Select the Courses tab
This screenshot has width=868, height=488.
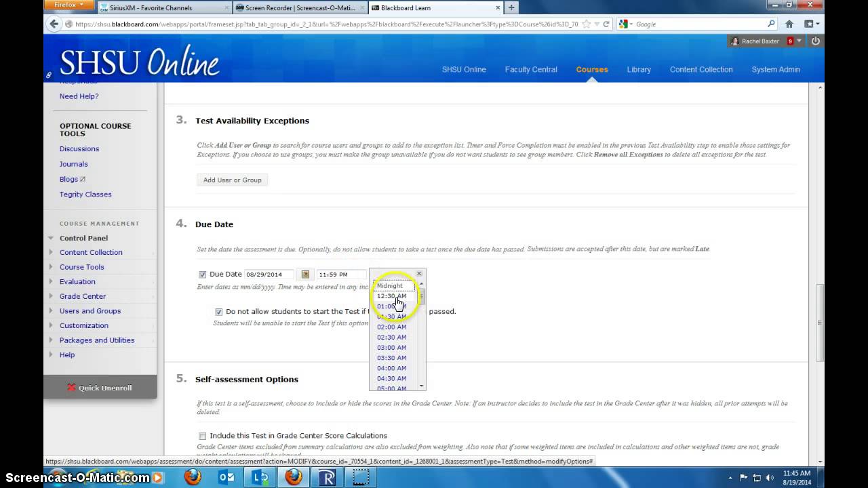point(592,69)
